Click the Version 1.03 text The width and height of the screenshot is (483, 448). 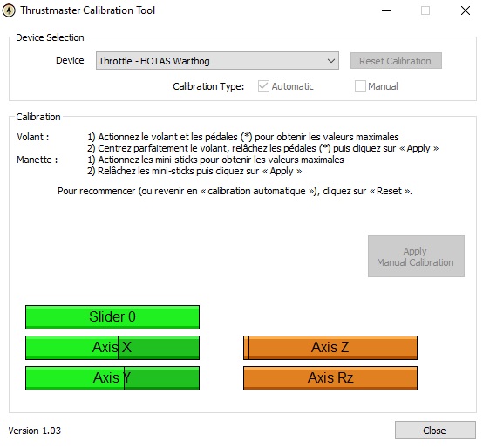(35, 431)
